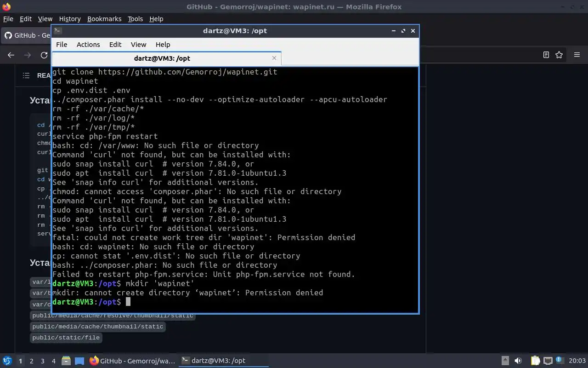Image resolution: width=588 pixels, height=368 pixels.
Task: Open the terminal Actions menu
Action: click(x=88, y=45)
